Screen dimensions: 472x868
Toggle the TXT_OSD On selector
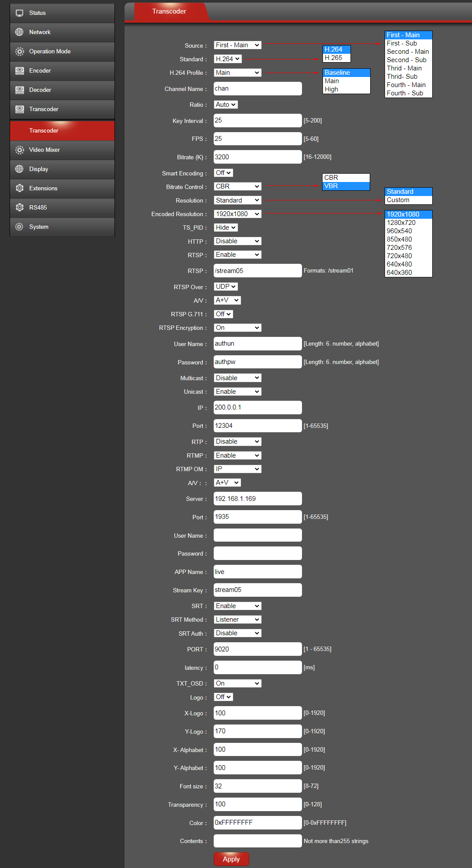(237, 683)
